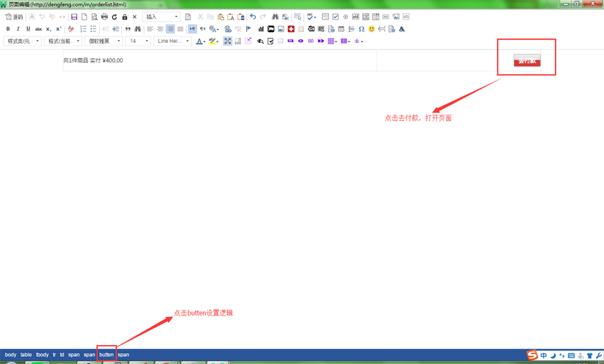Increase indent of the paragraph
Screen dimensions: 604x364
click(115, 29)
